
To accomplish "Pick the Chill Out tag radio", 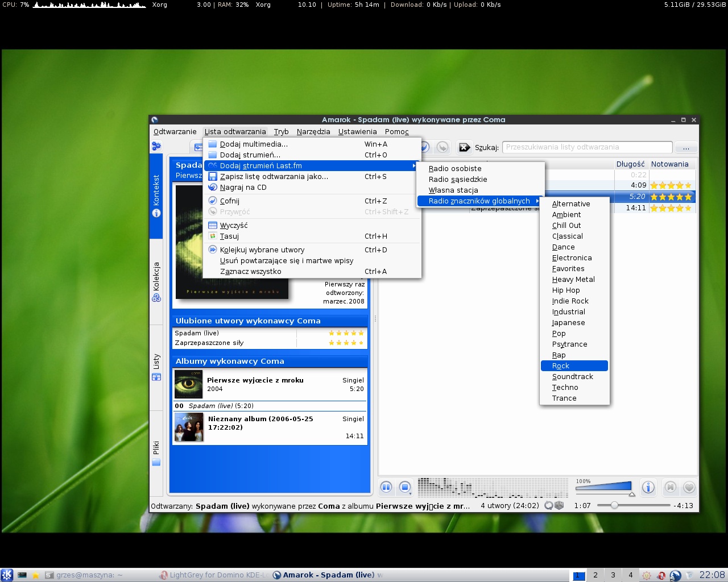I will pyautogui.click(x=574, y=226).
